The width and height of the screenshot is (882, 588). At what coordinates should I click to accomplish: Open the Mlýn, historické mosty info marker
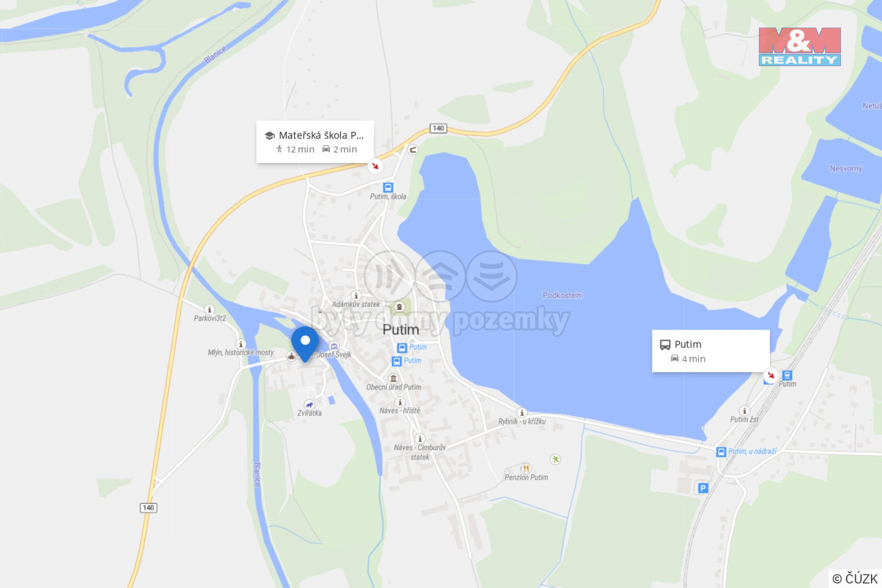[241, 344]
